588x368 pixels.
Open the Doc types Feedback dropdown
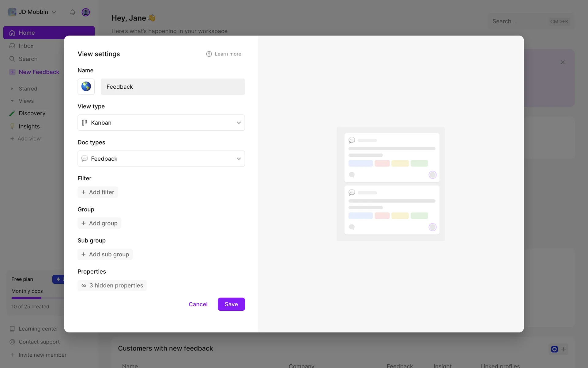pos(161,159)
